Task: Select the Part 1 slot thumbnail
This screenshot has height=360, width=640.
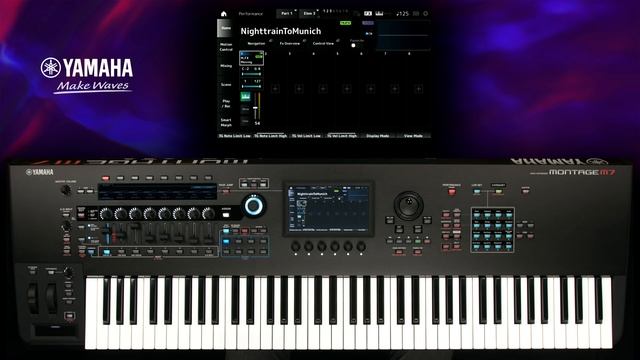Action: click(x=251, y=58)
